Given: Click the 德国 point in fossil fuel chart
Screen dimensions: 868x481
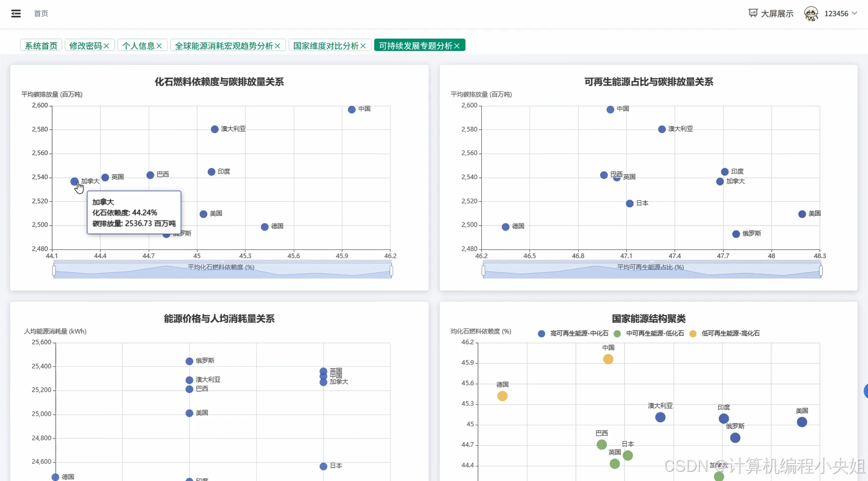Looking at the screenshot, I should pos(264,227).
